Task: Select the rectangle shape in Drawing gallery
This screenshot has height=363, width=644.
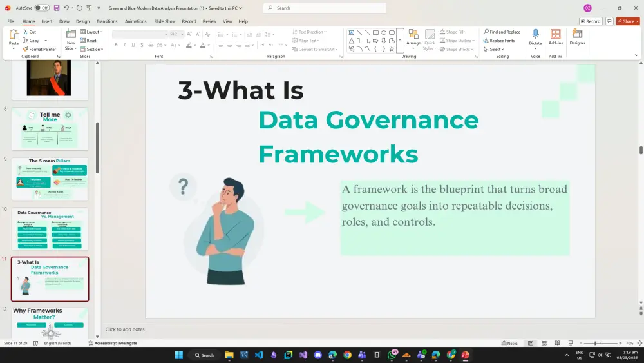Action: tap(375, 32)
